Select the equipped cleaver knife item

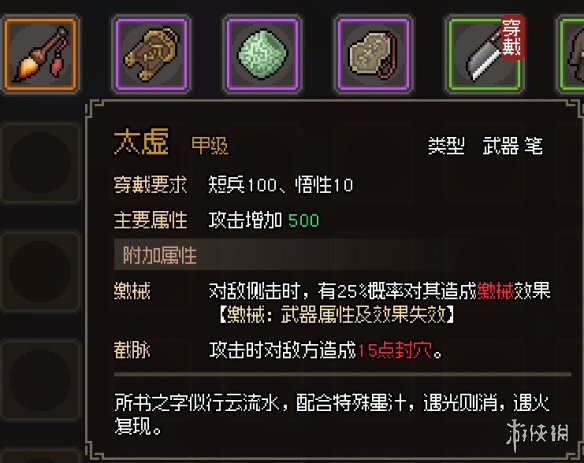point(484,54)
